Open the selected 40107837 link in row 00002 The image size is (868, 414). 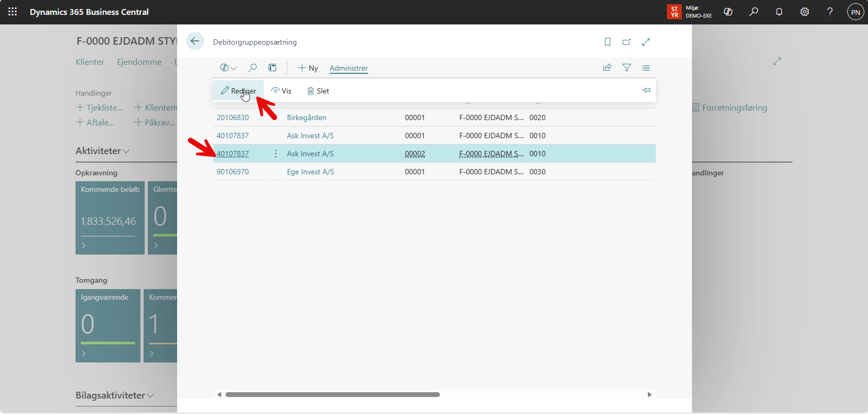pos(232,154)
